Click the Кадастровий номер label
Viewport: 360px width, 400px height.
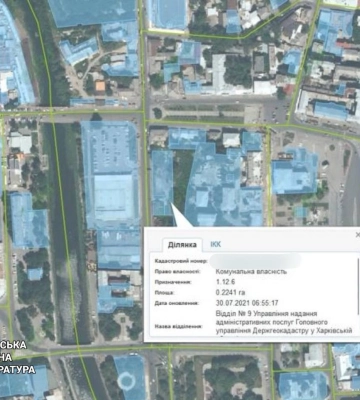tap(181, 261)
